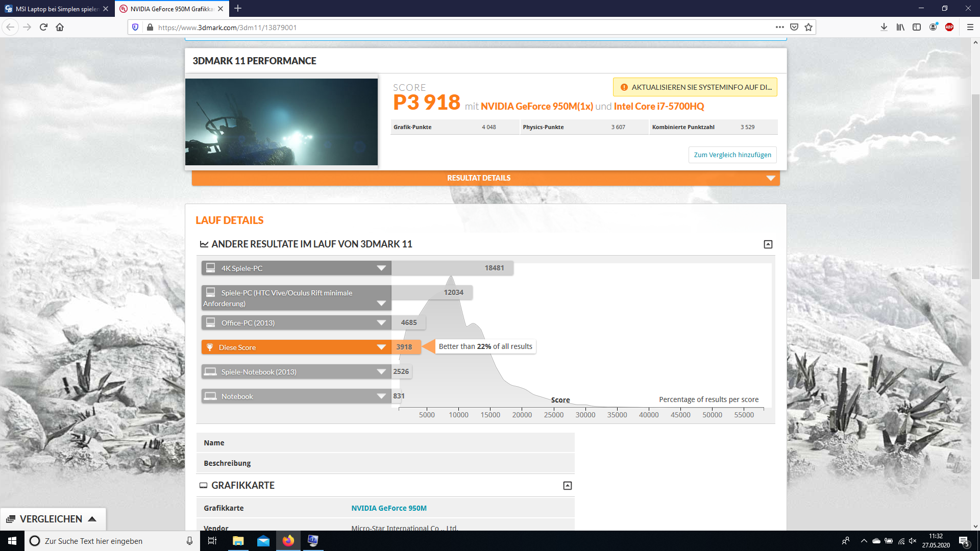Bookmark this page with star icon

(x=808, y=28)
